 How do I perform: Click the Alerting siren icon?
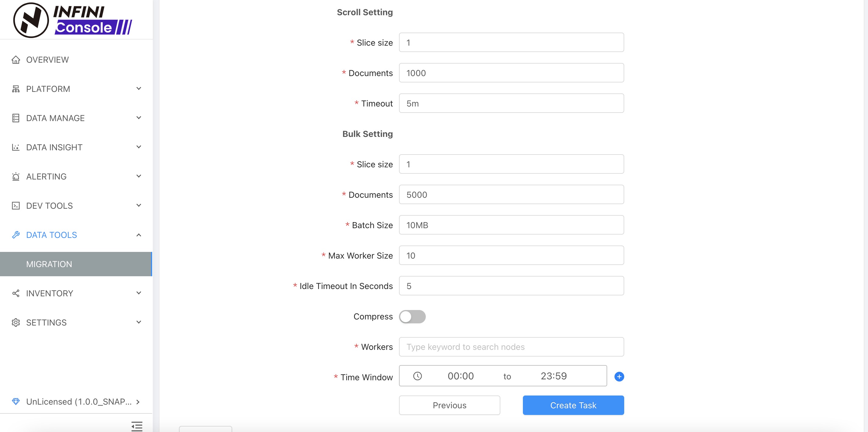(16, 176)
